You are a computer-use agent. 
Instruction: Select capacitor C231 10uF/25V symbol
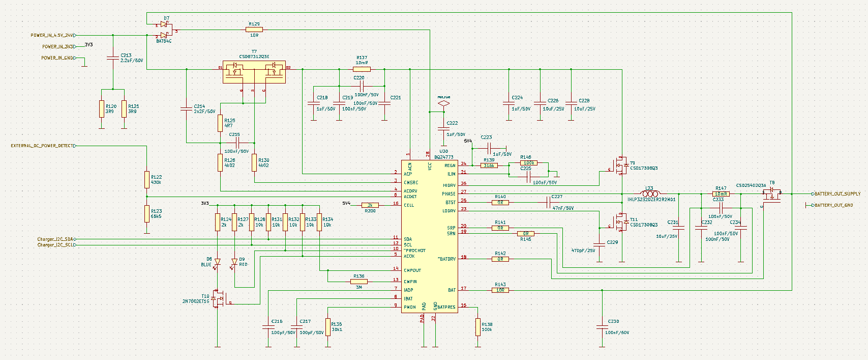pyautogui.click(x=679, y=228)
